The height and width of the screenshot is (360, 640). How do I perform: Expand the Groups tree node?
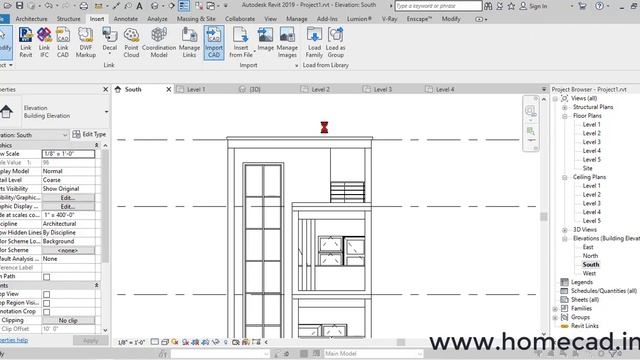pyautogui.click(x=555, y=317)
